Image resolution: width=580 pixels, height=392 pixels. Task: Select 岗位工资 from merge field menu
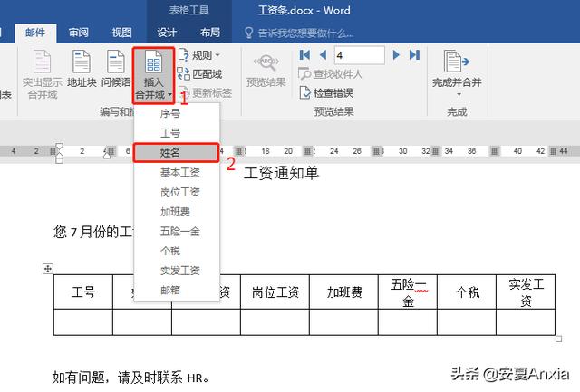coord(177,192)
